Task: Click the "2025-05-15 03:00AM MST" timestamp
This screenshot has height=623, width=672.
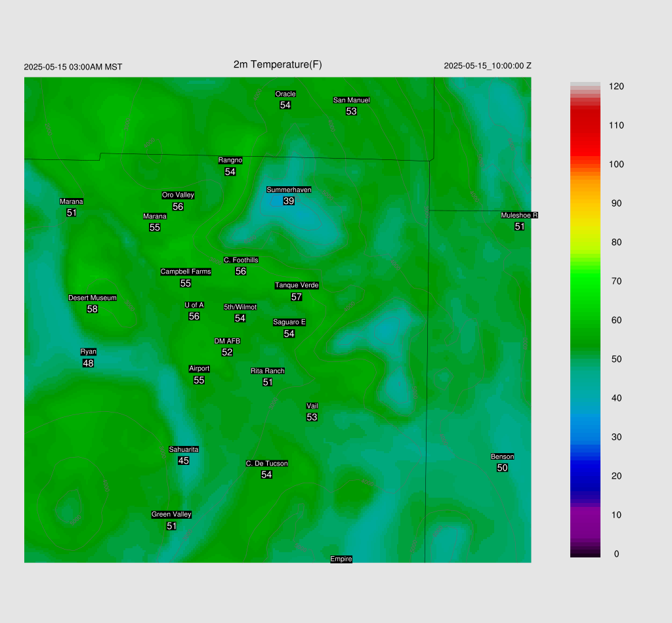Action: coord(73,67)
